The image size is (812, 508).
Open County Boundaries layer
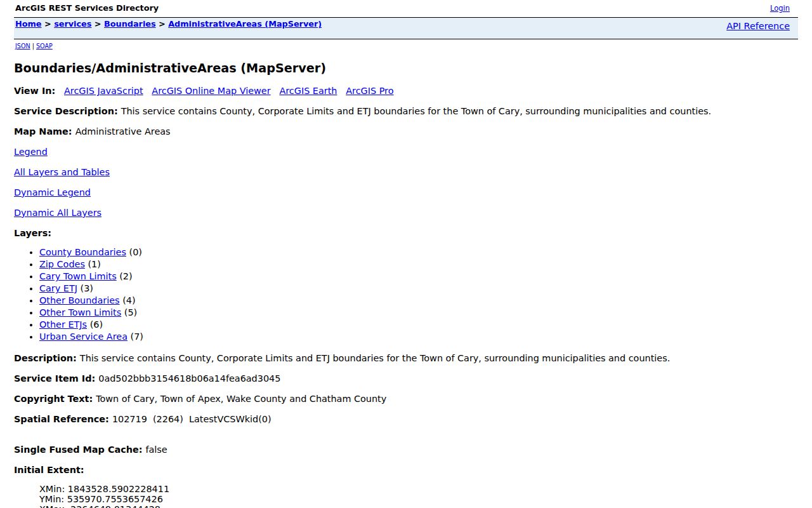tap(82, 252)
